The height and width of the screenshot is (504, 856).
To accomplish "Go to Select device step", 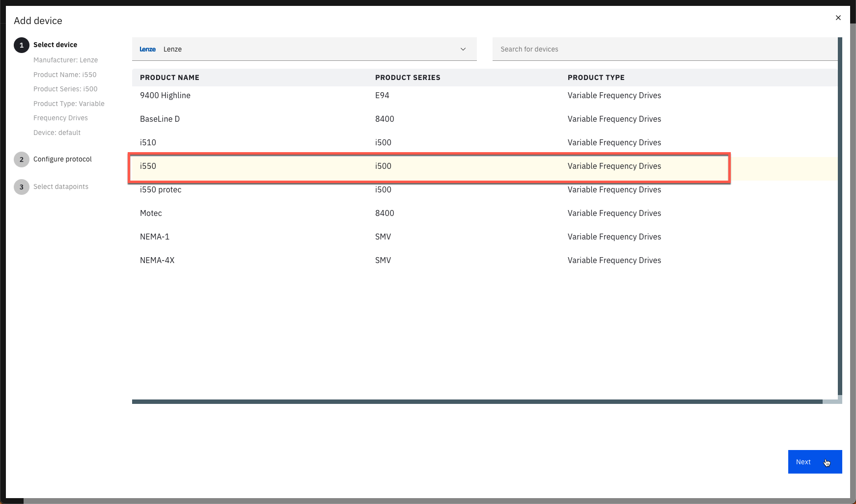I will [x=55, y=45].
